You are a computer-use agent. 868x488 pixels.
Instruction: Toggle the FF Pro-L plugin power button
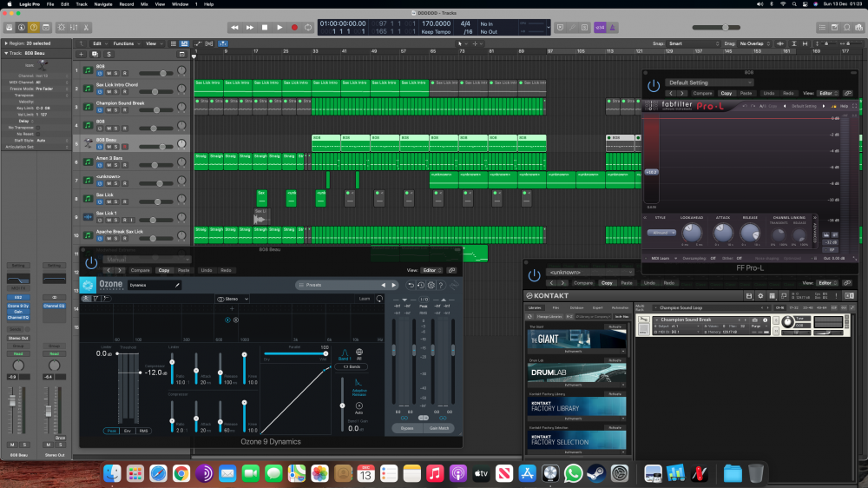tap(654, 86)
